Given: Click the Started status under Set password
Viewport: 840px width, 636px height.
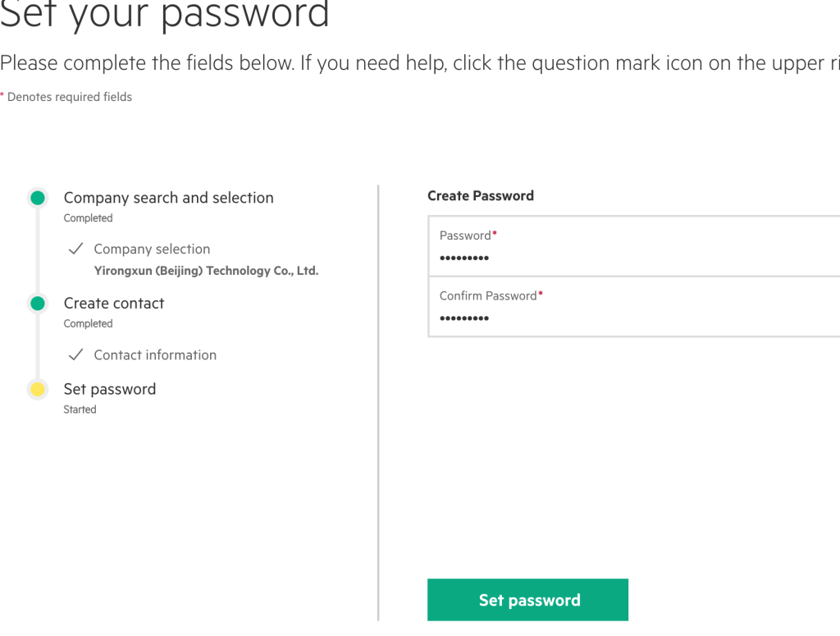Looking at the screenshot, I should pos(80,410).
